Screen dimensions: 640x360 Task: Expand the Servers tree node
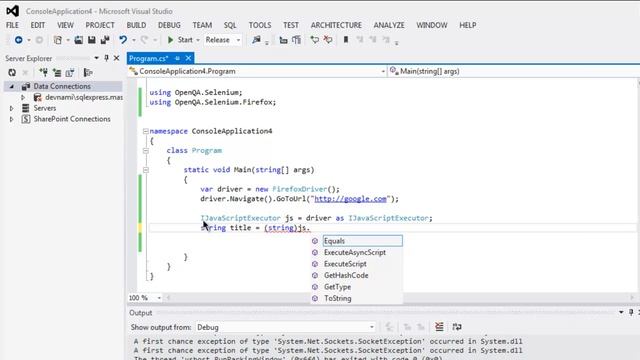click(x=11, y=108)
